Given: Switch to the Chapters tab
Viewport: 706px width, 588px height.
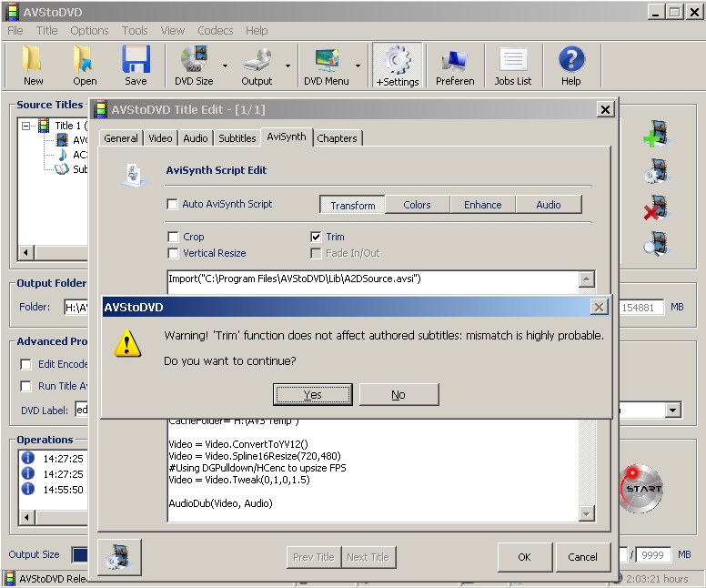Looking at the screenshot, I should click(x=337, y=138).
